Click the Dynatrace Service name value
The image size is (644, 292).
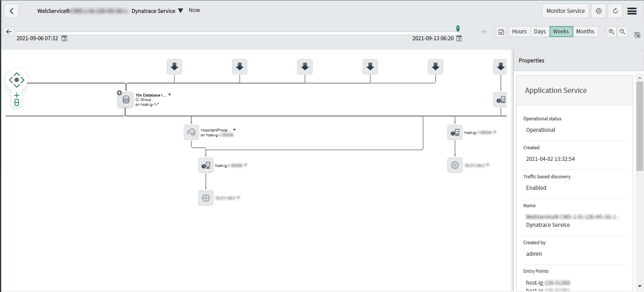[x=548, y=225]
